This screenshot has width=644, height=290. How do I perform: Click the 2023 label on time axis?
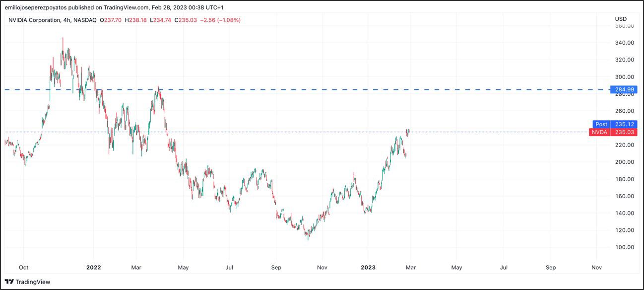point(368,267)
